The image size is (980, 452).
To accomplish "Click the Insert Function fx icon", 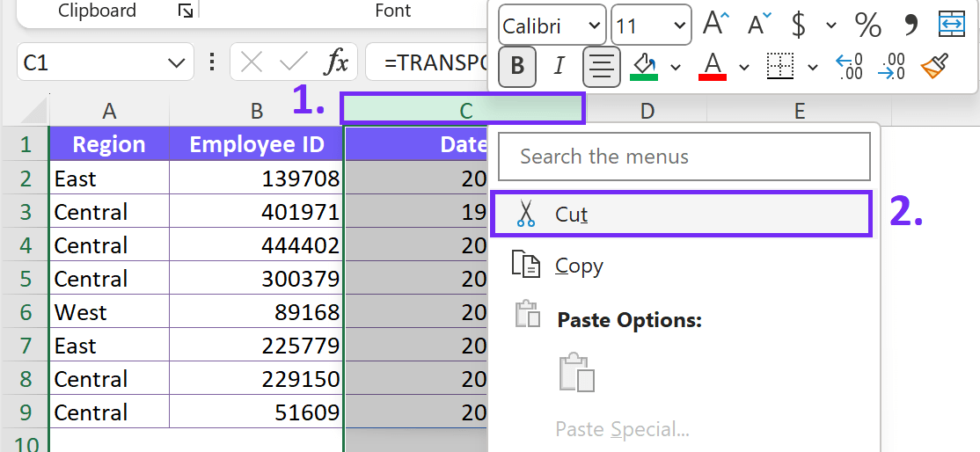I will point(336,62).
